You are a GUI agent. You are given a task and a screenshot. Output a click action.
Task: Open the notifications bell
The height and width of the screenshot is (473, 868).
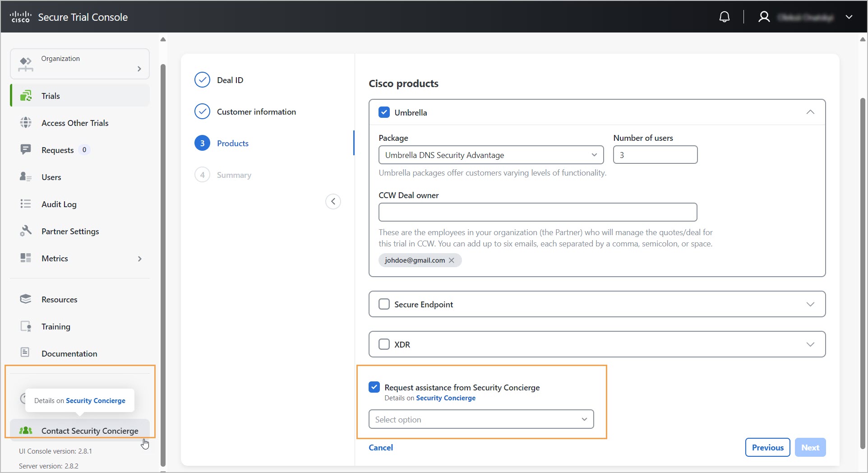coord(725,17)
